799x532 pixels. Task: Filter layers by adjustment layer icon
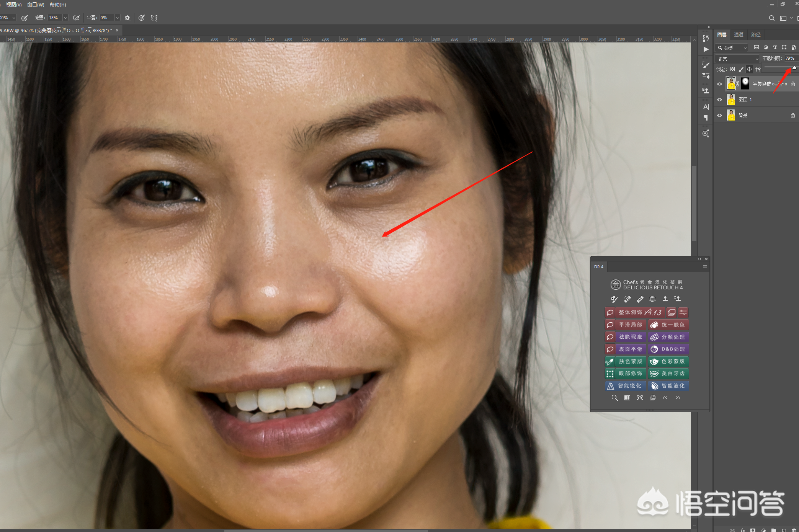click(766, 47)
